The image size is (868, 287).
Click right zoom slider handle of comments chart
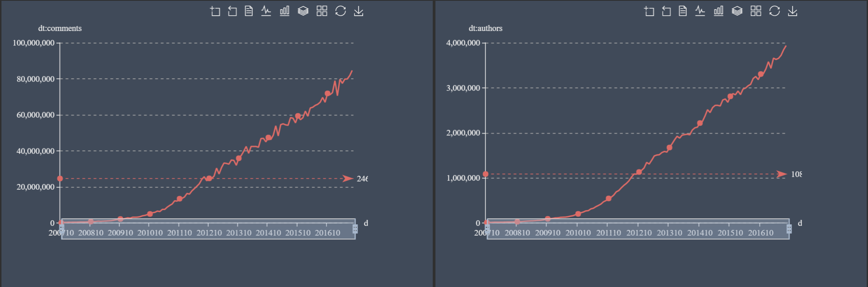coord(355,229)
